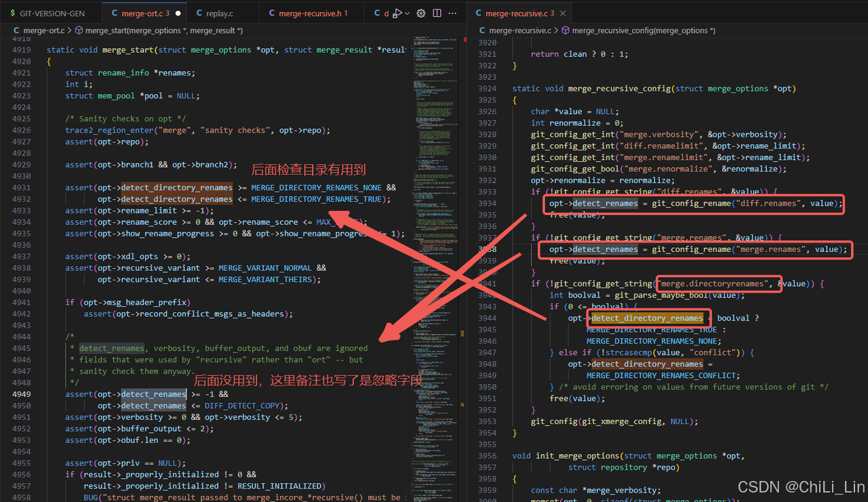
Task: Open the Run or Debug dropdown arrow
Action: [408, 13]
